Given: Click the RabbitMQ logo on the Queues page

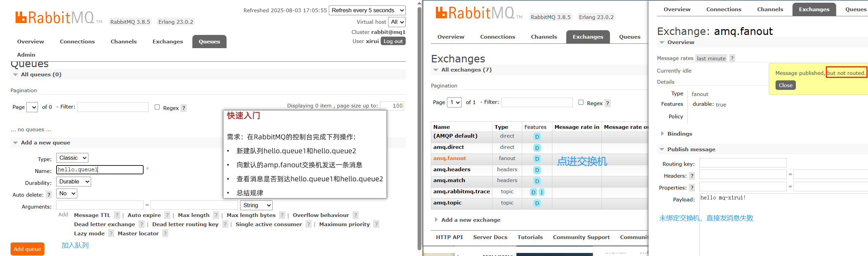Looking at the screenshot, I should pyautogui.click(x=59, y=18).
